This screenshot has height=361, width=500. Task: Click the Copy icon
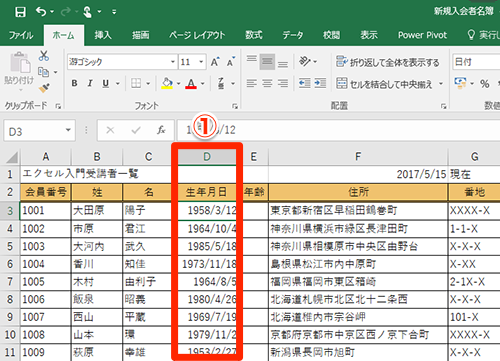(43, 72)
